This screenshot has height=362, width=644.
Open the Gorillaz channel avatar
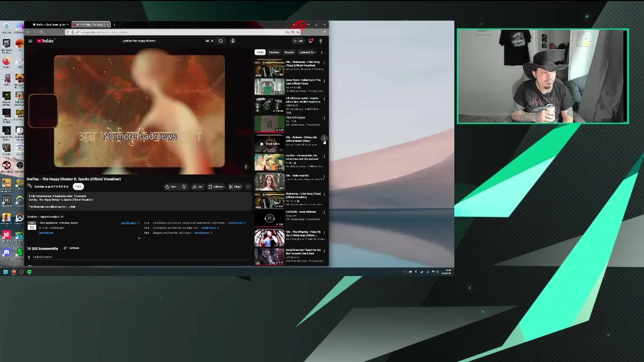[x=30, y=187]
